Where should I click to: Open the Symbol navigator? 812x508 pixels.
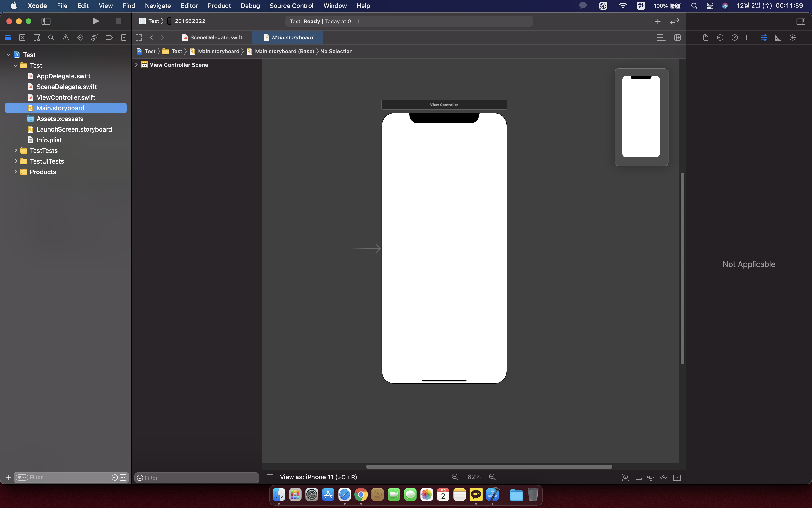tap(36, 38)
